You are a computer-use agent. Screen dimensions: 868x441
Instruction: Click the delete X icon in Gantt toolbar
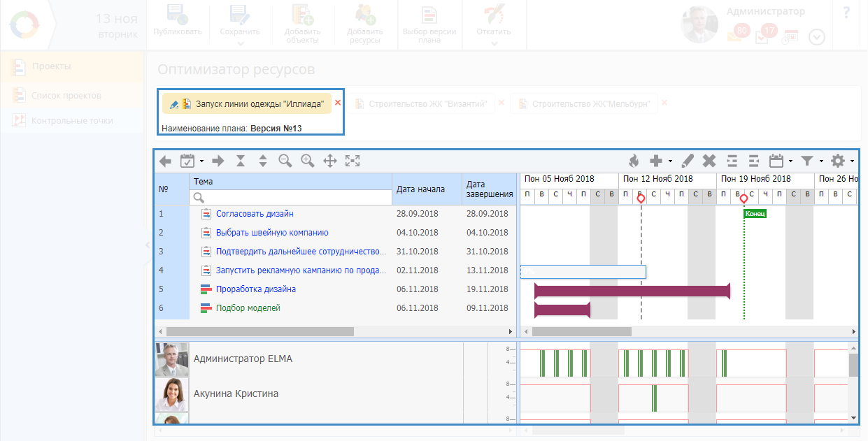(709, 161)
